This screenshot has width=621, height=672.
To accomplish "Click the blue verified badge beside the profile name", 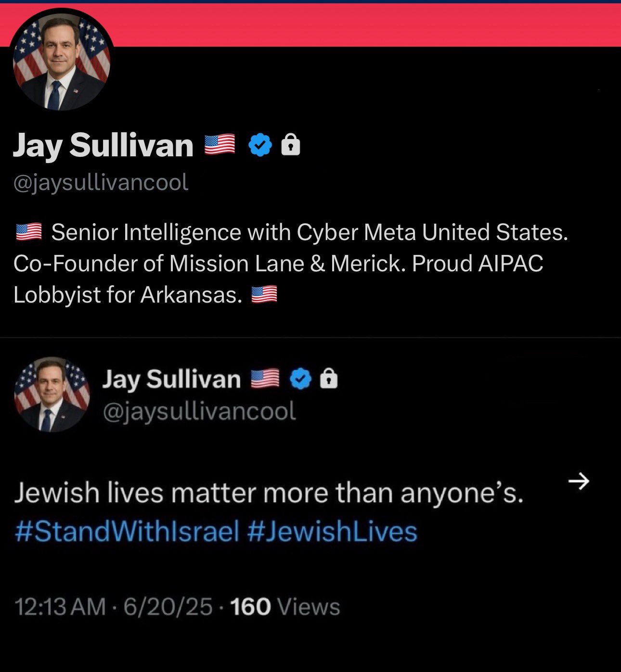I will click(260, 145).
